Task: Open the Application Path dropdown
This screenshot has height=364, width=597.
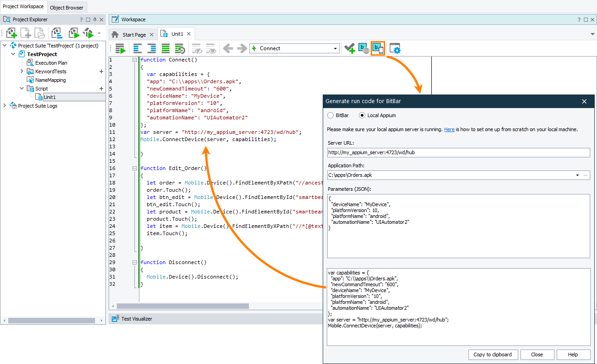Action: click(578, 175)
